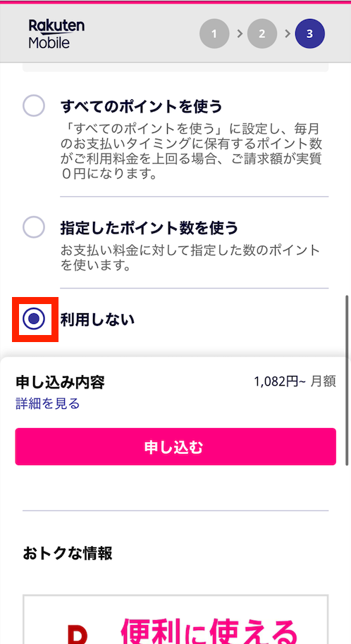Select step 3 indicator circle
The width and height of the screenshot is (351, 644).
(x=310, y=34)
